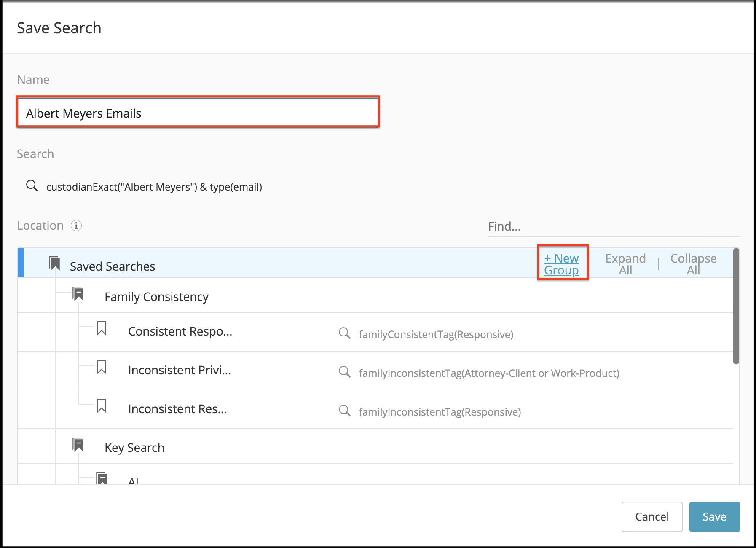Viewport: 756px width, 548px height.
Task: Click magnifier beside Attorney-Client or Work-Product query
Action: click(x=345, y=372)
